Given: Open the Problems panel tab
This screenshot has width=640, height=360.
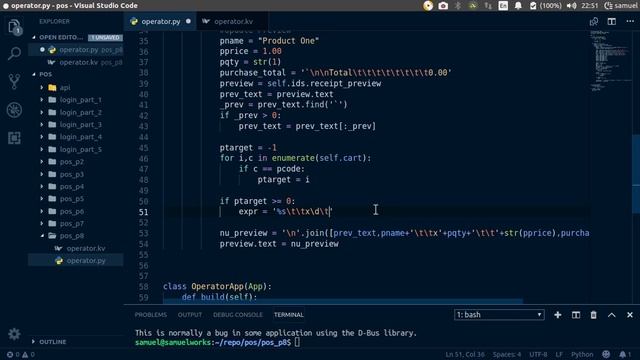Looking at the screenshot, I should (151, 315).
